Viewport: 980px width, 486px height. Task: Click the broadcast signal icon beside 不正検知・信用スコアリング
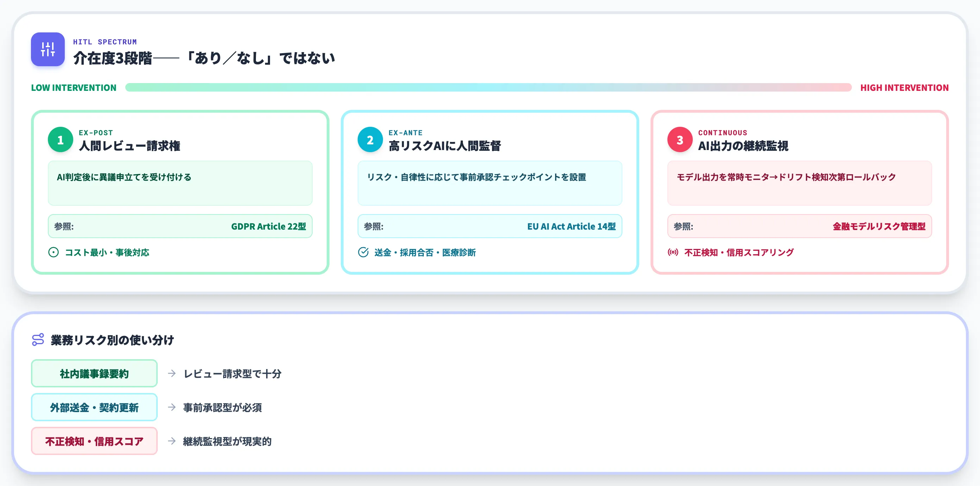click(673, 252)
